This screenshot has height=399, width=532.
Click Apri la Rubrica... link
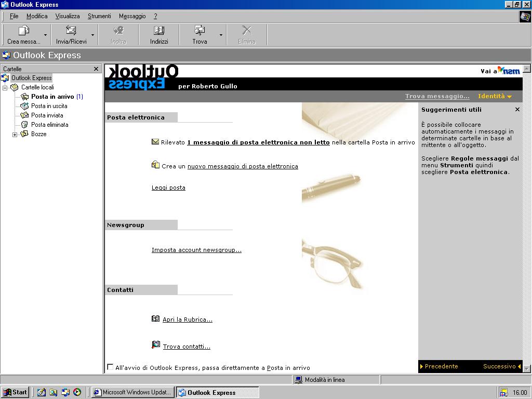tap(187, 320)
